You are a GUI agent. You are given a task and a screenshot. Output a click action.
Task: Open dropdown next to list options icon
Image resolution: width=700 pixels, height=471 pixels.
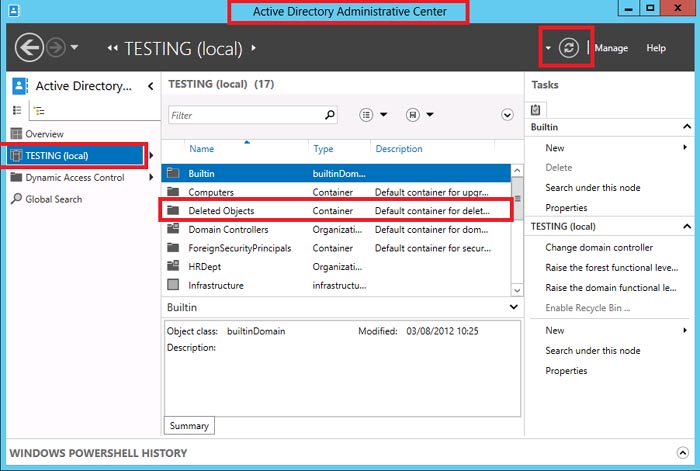(x=383, y=115)
